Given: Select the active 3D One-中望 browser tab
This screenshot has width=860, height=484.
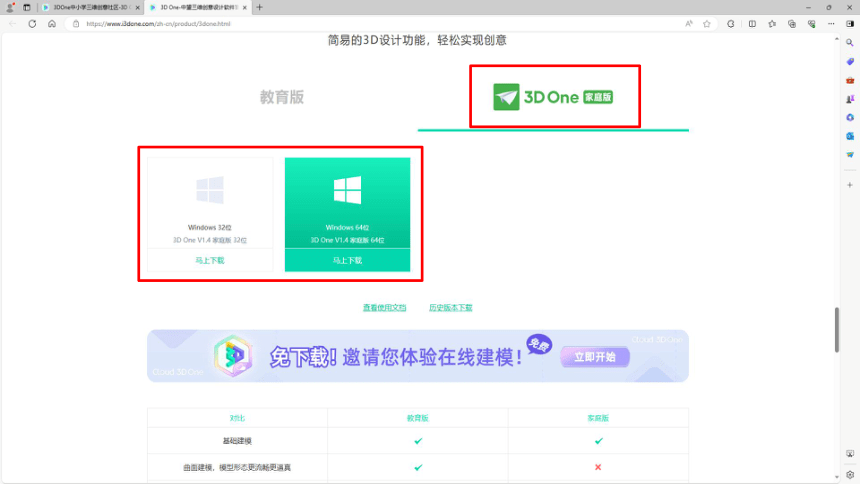Looking at the screenshot, I should click(x=199, y=8).
